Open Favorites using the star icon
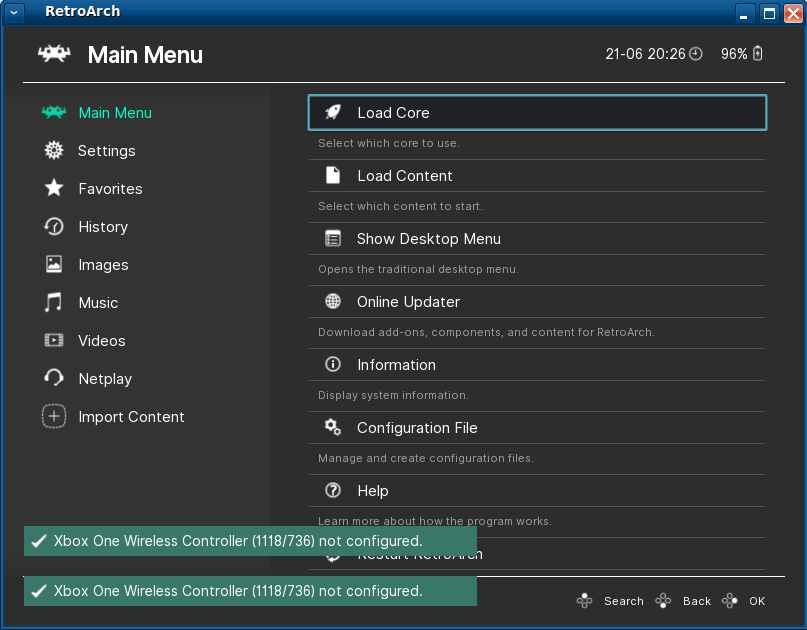The width and height of the screenshot is (807, 630). (54, 188)
